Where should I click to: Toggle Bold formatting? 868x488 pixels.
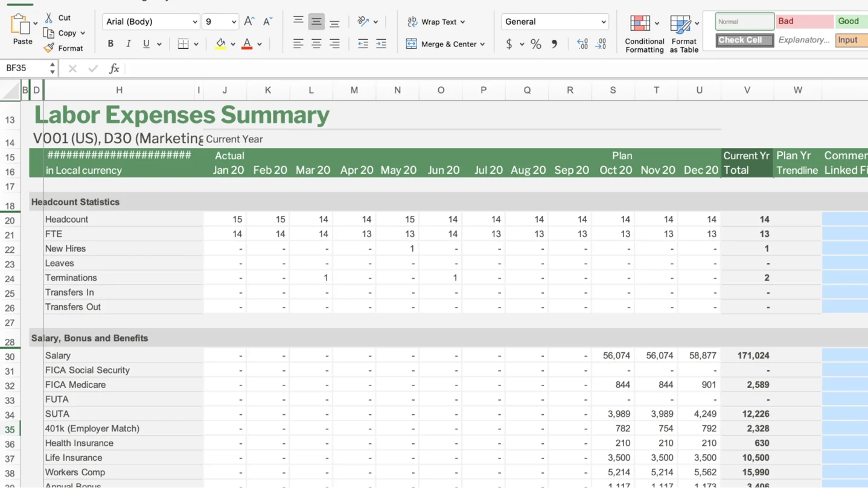[x=110, y=44]
